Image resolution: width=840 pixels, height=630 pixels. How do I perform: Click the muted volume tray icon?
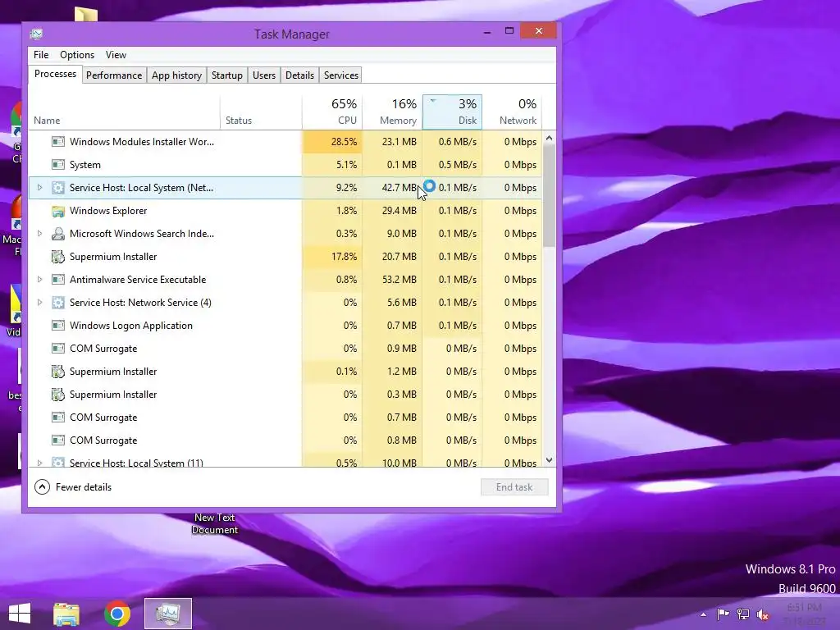point(763,614)
